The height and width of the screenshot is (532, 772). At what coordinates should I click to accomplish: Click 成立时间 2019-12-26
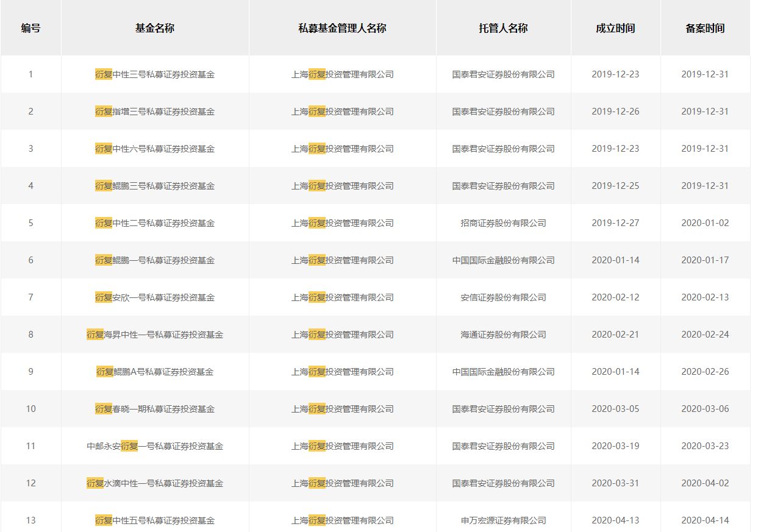point(615,112)
